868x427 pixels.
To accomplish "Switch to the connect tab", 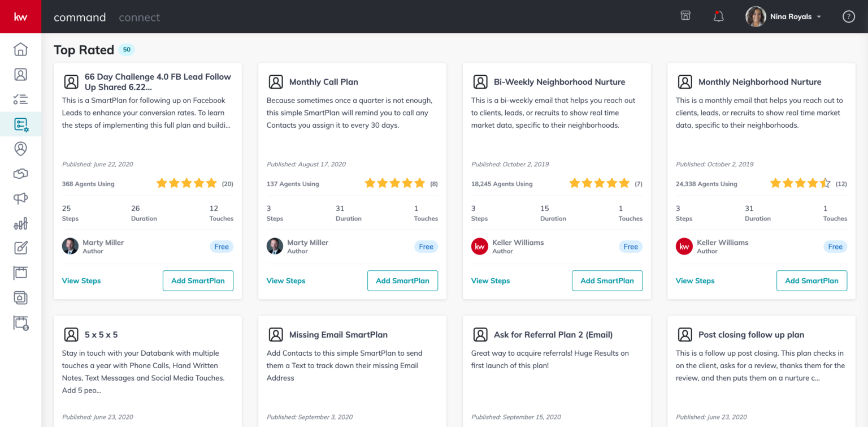I will pyautogui.click(x=139, y=17).
